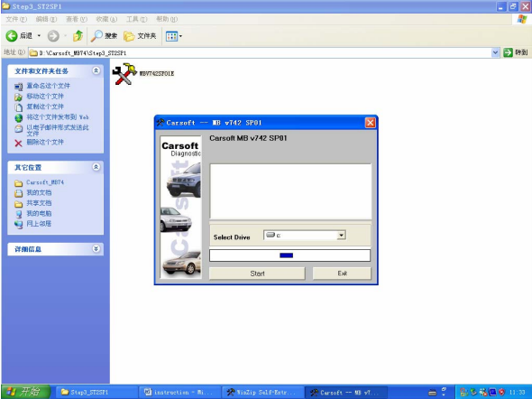The image size is (532, 399).
Task: Open the MBV742SP01E installer file icon
Action: (x=124, y=74)
